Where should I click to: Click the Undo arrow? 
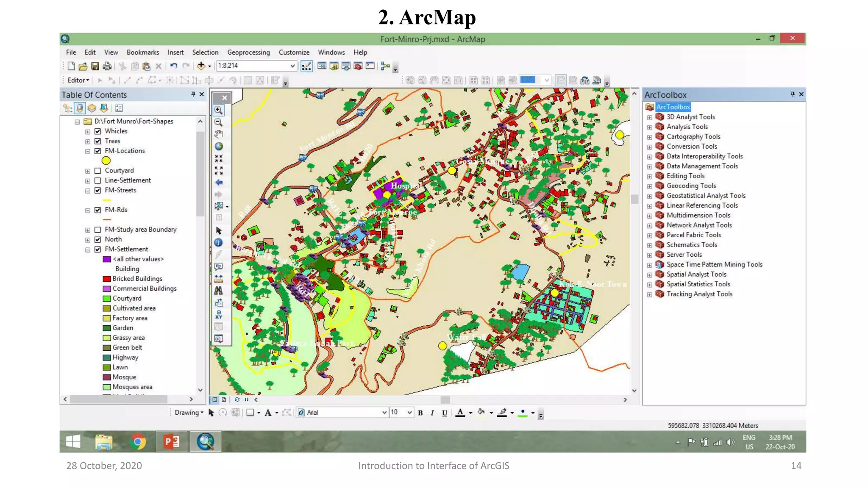[173, 66]
